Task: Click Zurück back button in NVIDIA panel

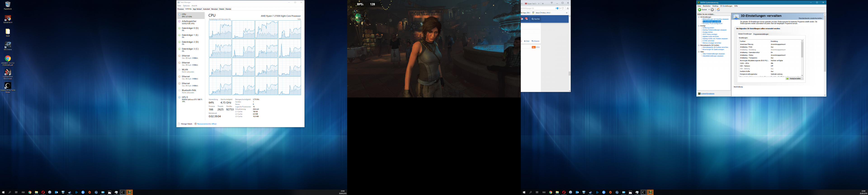Action: 703,10
